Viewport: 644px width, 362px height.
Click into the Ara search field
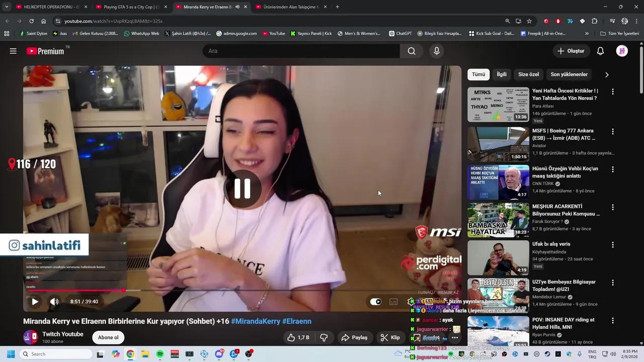click(301, 51)
